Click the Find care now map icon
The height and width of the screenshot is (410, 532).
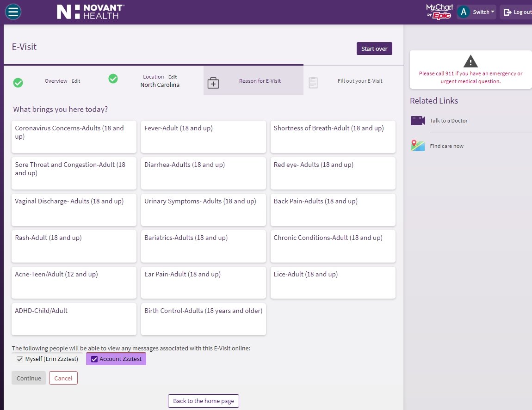coord(417,145)
